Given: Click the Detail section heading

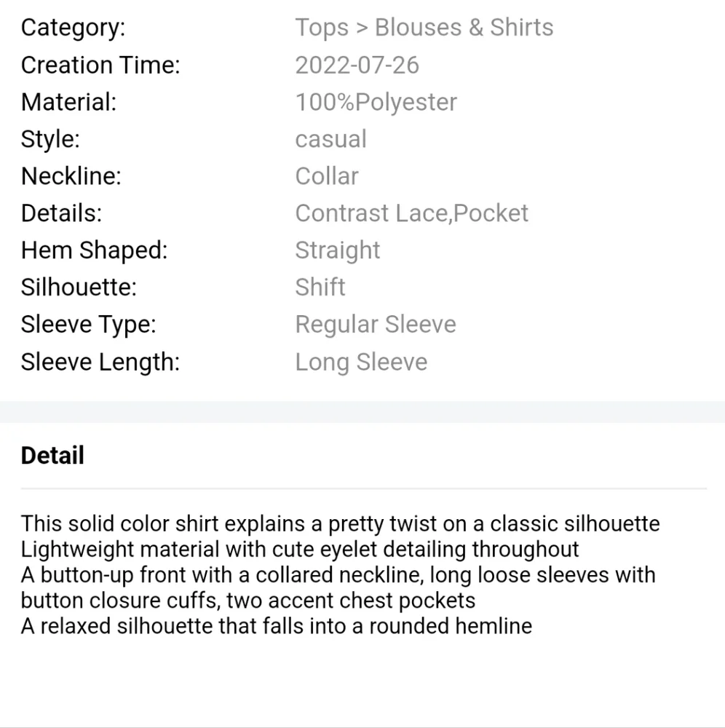Looking at the screenshot, I should coord(52,456).
